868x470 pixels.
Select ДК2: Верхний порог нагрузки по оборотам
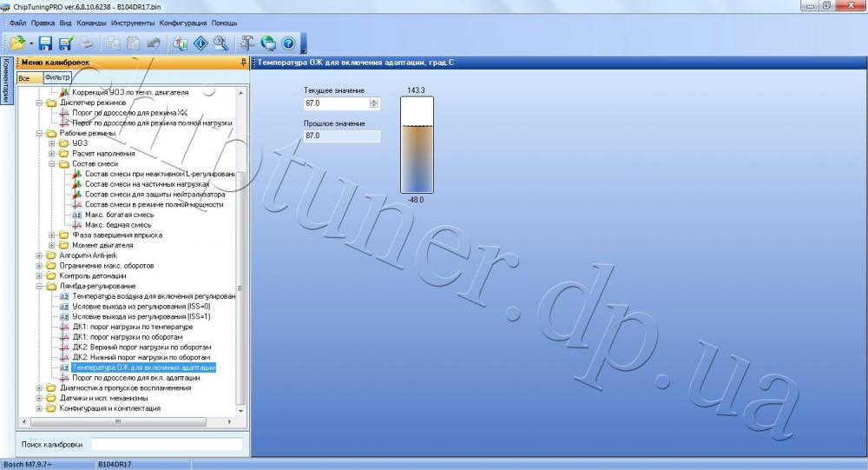tap(141, 347)
